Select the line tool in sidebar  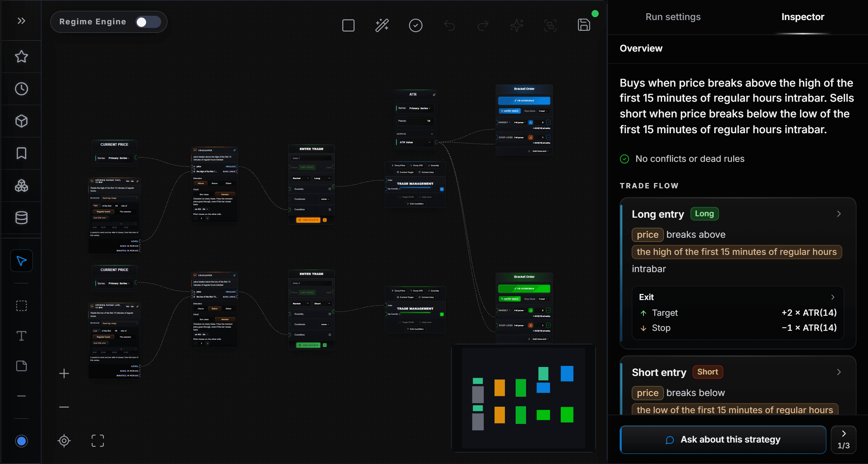click(21, 396)
